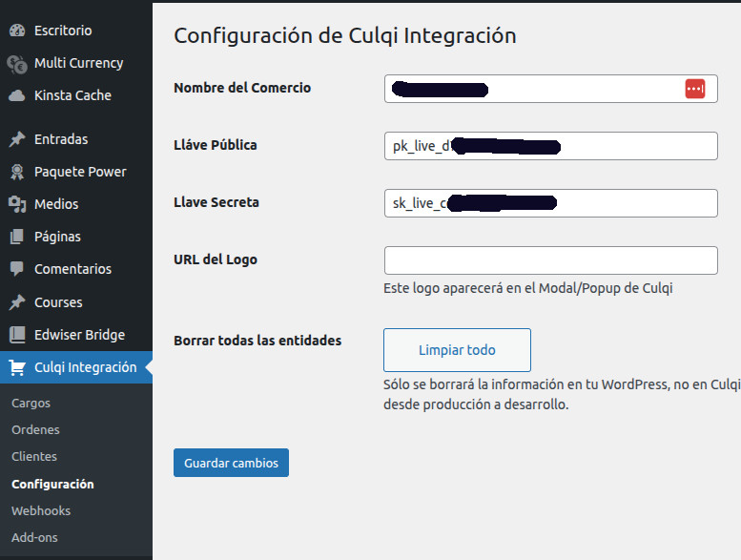Open Comentarios in the admin menu
Image resolution: width=741 pixels, height=560 pixels.
pyautogui.click(x=72, y=269)
